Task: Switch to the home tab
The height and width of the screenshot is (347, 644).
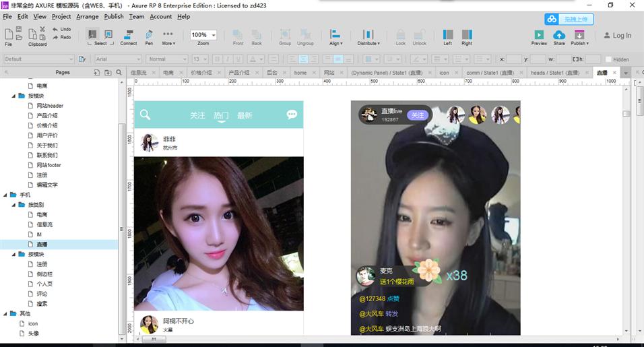Action: click(300, 72)
